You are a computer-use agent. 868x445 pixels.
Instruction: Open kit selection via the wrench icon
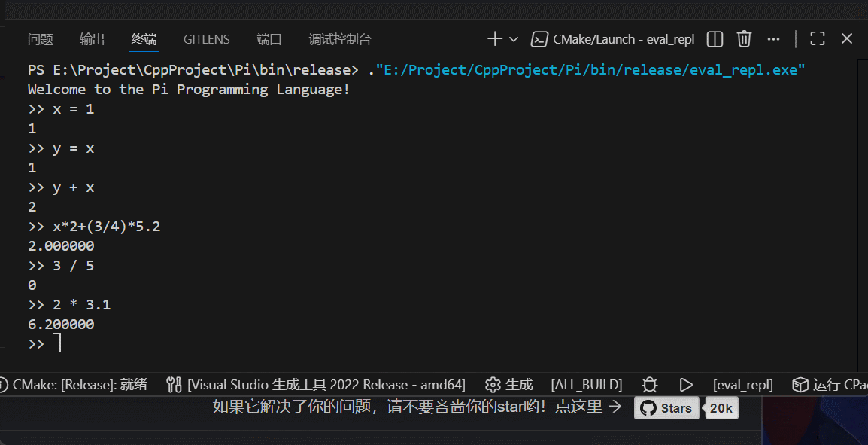(x=173, y=384)
